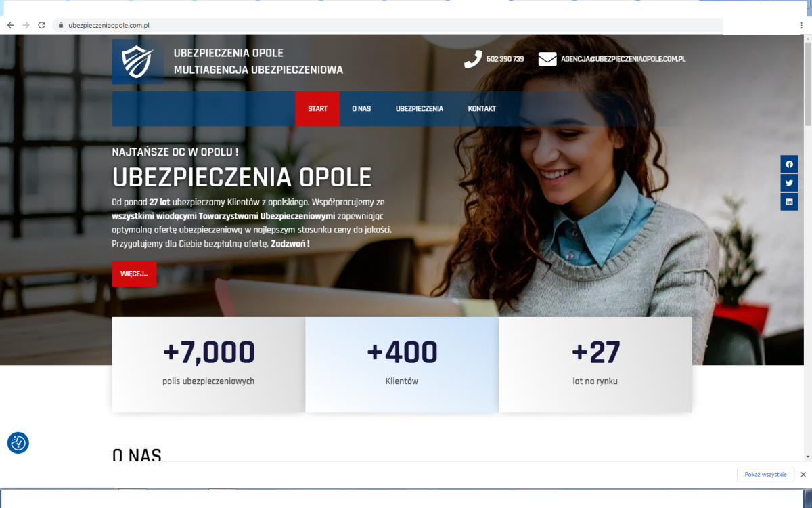The image size is (812, 508).
Task: Open the KONTAKT menu item
Action: (x=482, y=108)
